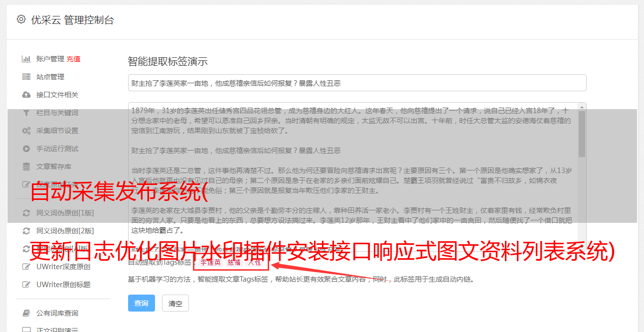The width and height of the screenshot is (644, 332).
Task: Click the article title input field
Action: point(357,83)
